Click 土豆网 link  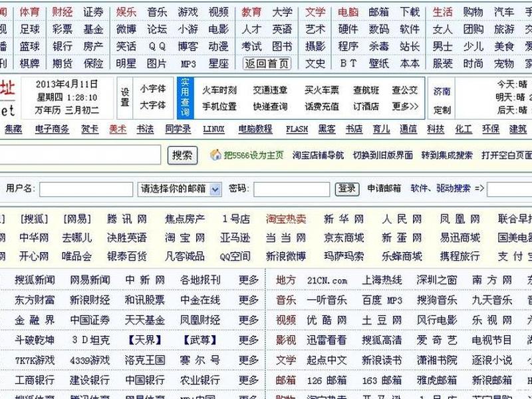click(x=382, y=320)
